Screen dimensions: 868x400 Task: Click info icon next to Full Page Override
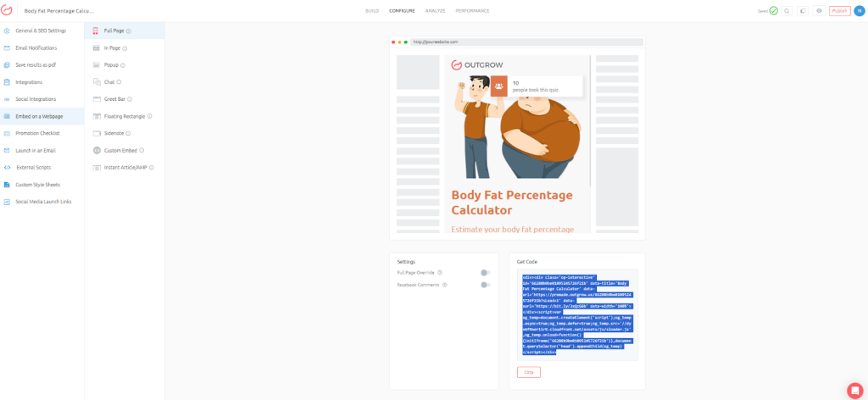click(440, 273)
